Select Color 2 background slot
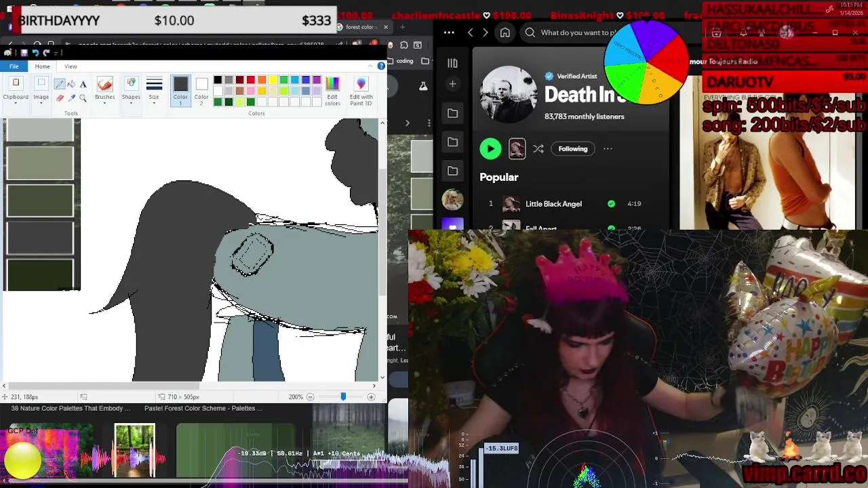Viewport: 868px width, 488px height. click(x=201, y=90)
